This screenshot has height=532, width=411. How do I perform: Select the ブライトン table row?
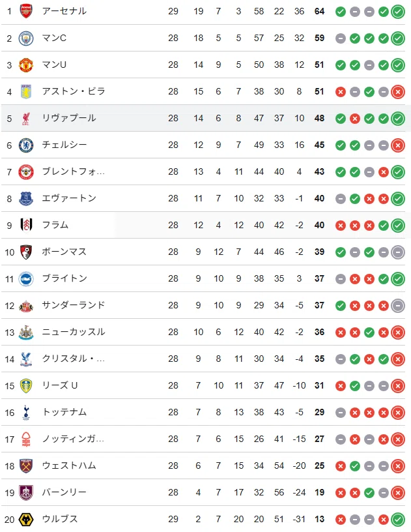(203, 278)
